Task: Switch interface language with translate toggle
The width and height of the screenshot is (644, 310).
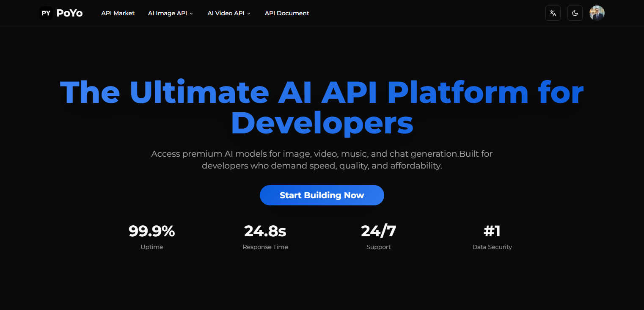Action: click(x=553, y=13)
